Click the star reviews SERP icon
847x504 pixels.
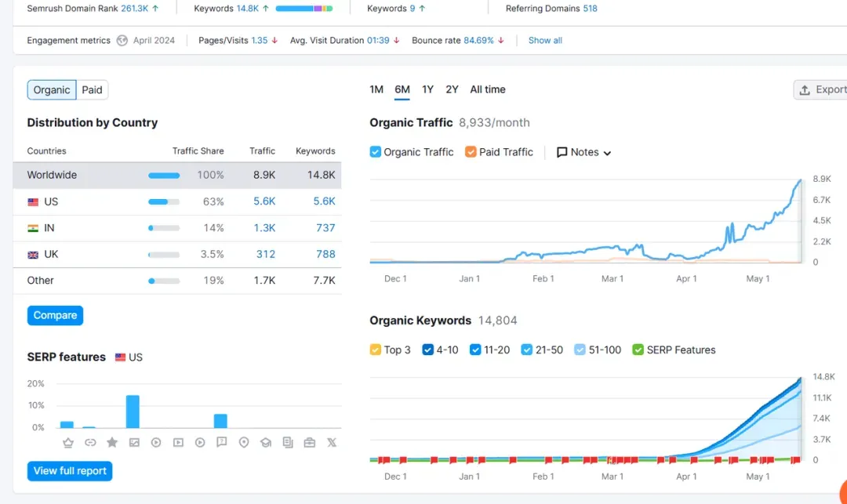[112, 443]
